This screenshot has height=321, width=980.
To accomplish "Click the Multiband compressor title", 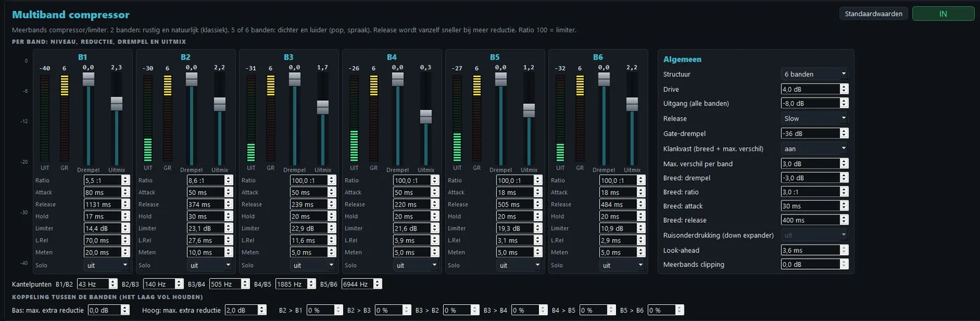I will click(x=71, y=15).
